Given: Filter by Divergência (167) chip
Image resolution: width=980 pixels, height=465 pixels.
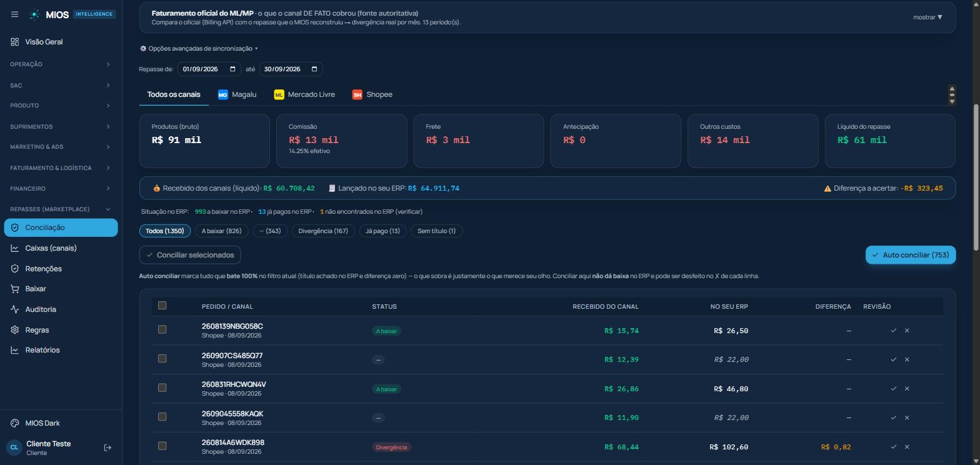Looking at the screenshot, I should click(x=323, y=231).
